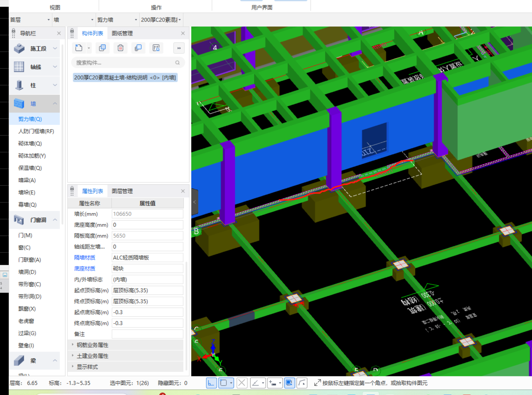532x395 pixels.
Task: Close the property list panel
Action: click(183, 191)
